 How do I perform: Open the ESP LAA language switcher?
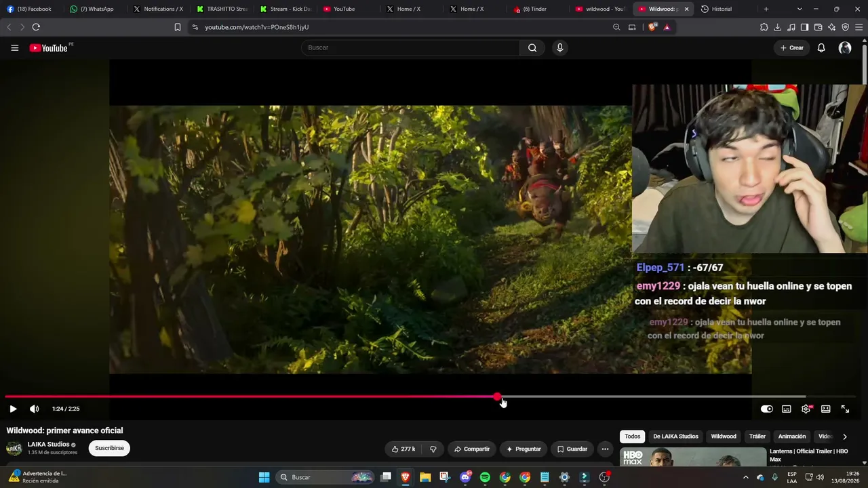[792, 477]
